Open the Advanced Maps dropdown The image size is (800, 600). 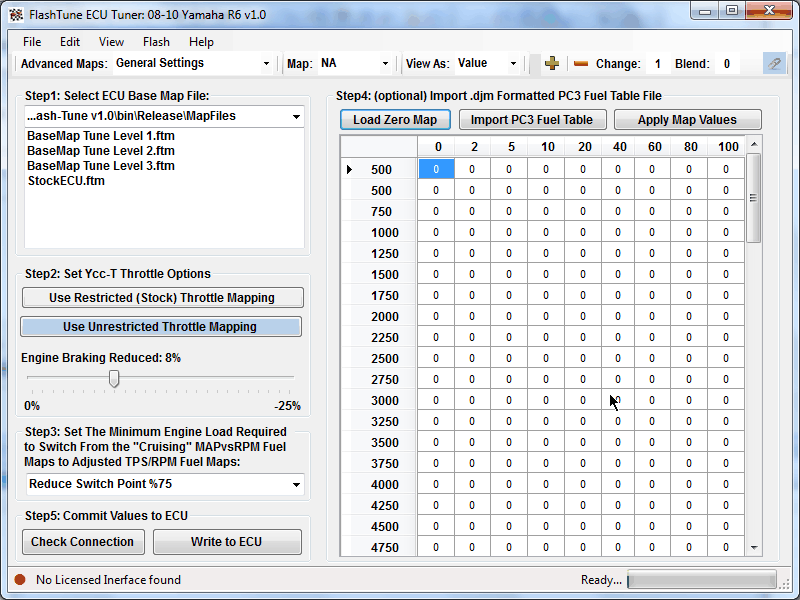click(x=193, y=64)
